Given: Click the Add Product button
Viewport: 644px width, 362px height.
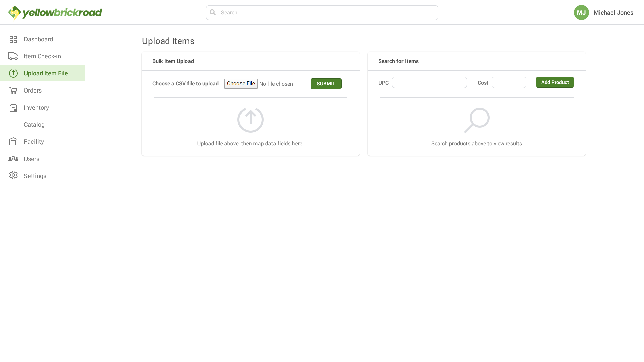Looking at the screenshot, I should point(554,82).
